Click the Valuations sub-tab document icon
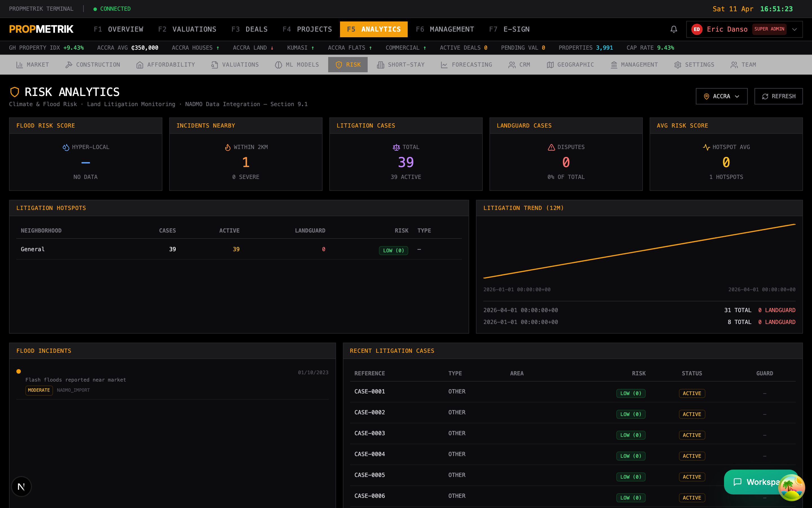The width and height of the screenshot is (812, 508). (215, 65)
